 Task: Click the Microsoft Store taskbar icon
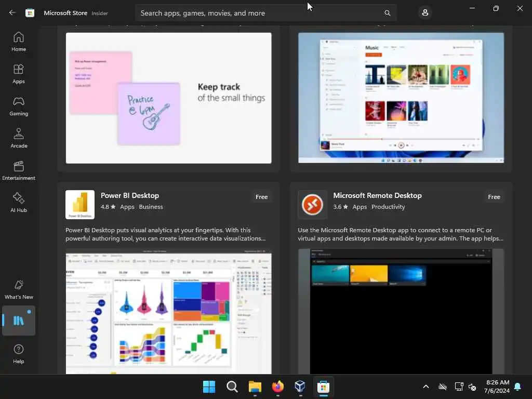[323, 387]
